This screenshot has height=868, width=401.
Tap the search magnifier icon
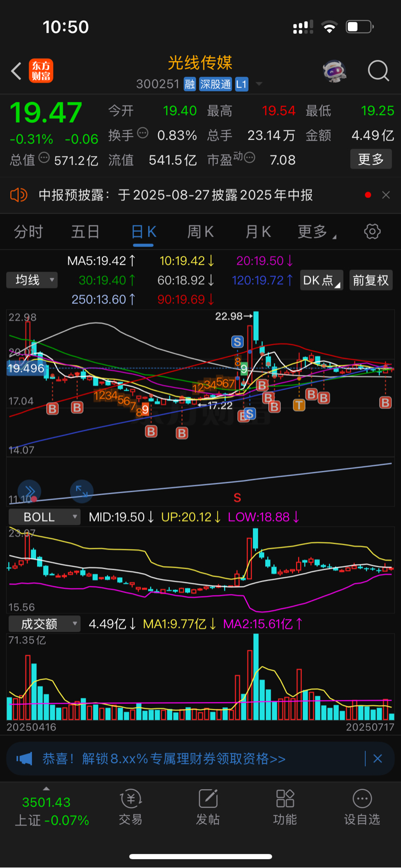click(379, 71)
